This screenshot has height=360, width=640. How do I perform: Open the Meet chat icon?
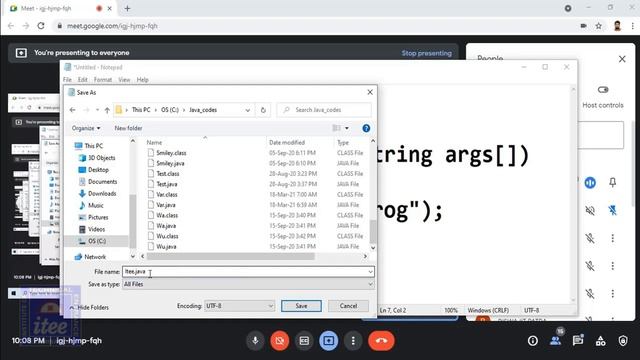coord(578,340)
